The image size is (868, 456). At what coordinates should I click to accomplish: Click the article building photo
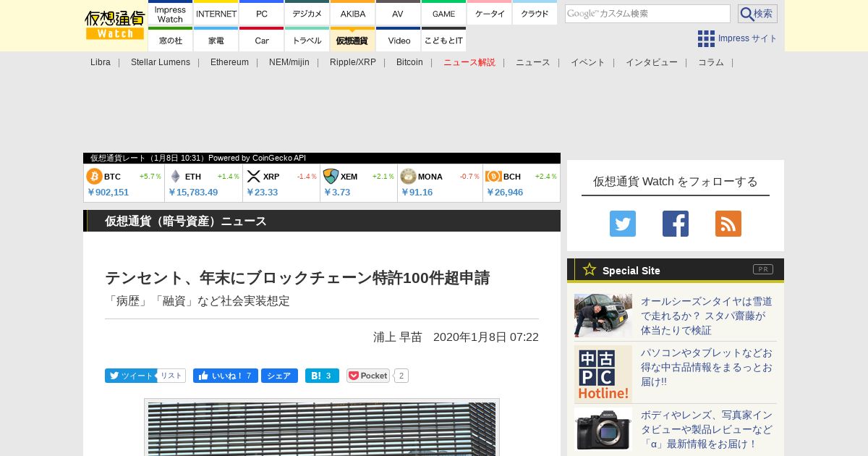click(x=322, y=429)
